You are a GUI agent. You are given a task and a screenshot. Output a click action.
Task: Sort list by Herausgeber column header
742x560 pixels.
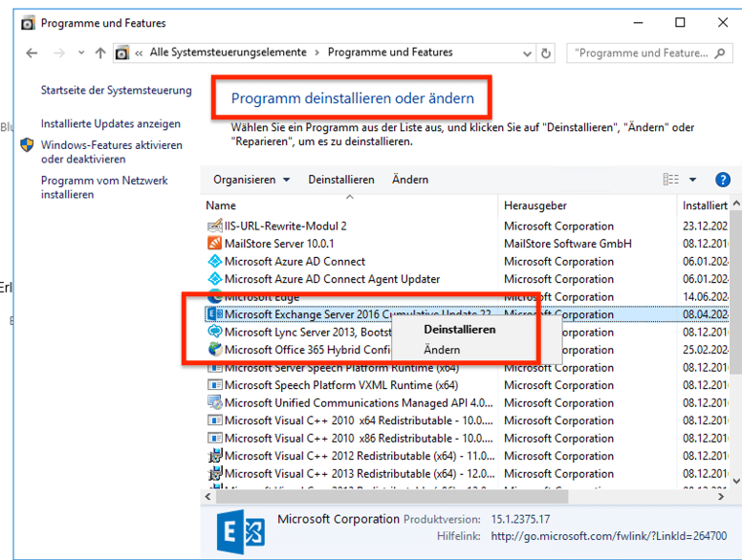535,205
